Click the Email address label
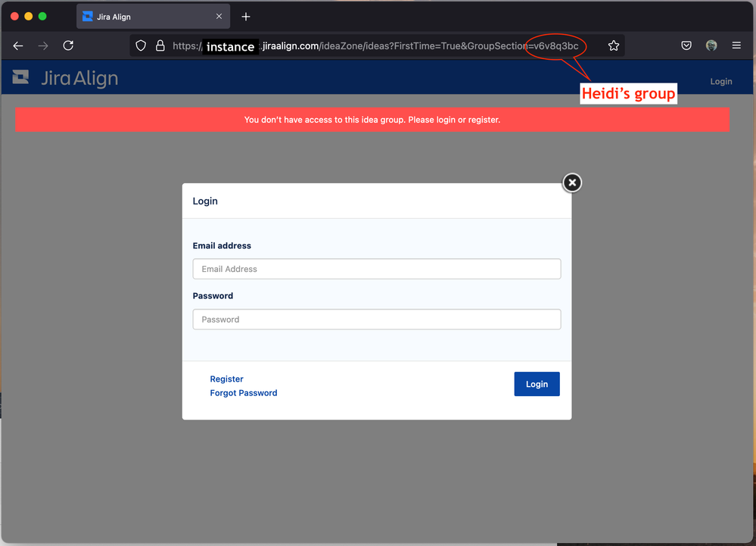Viewport: 756px width, 546px height. pos(222,245)
